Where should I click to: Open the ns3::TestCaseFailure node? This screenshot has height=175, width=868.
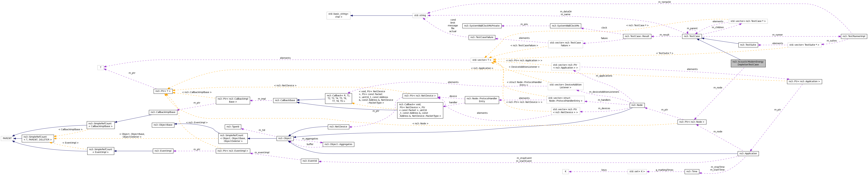482,38
